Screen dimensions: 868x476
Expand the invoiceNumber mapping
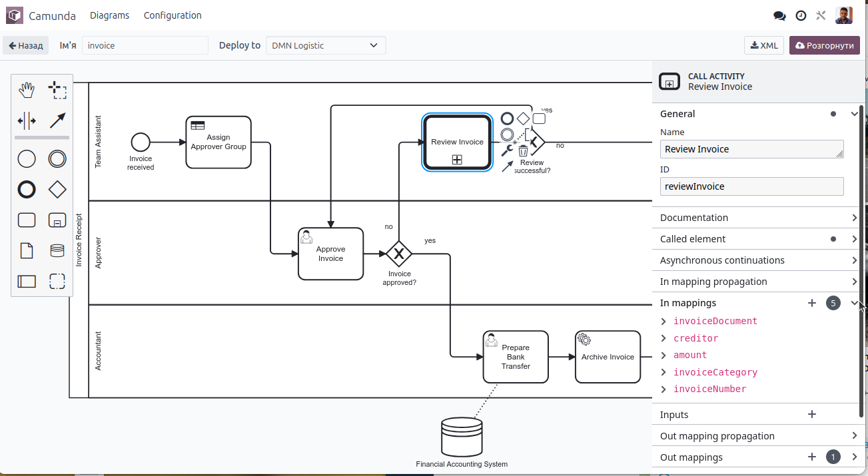tap(663, 389)
